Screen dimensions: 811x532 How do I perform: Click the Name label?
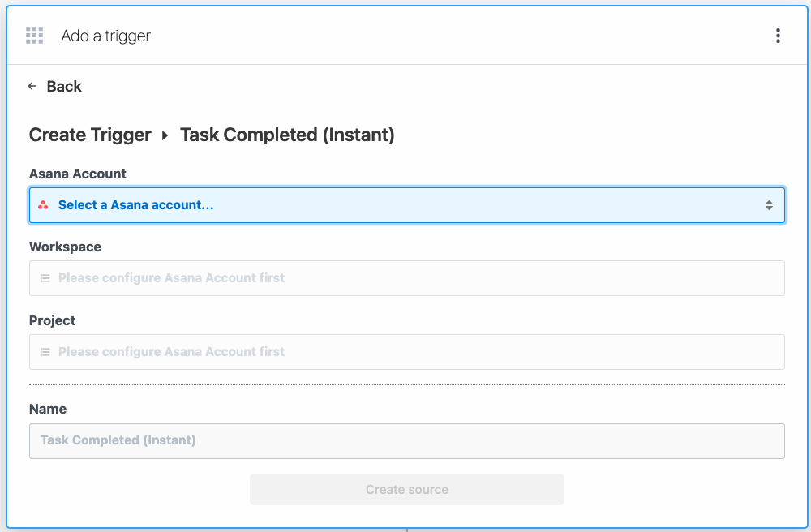48,409
